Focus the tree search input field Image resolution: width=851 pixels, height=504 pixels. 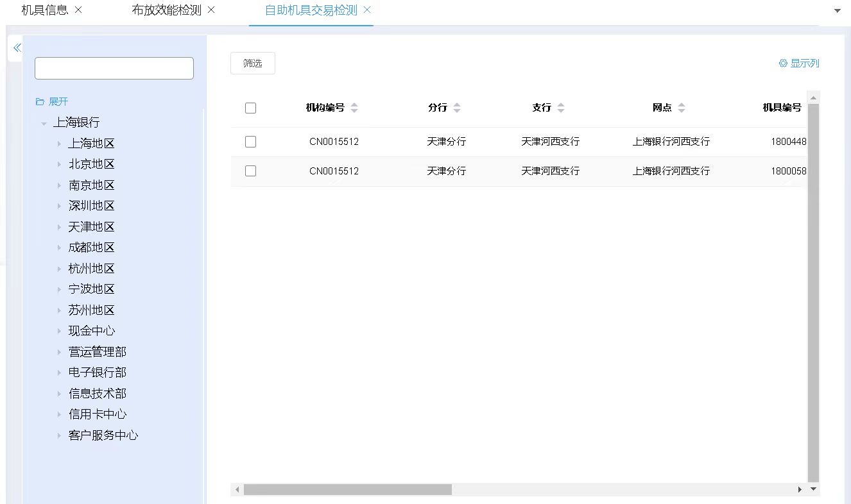tap(114, 68)
